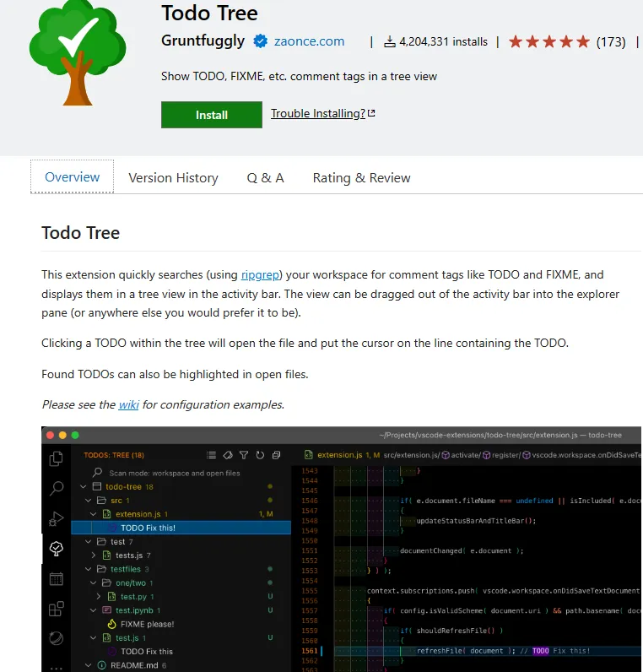
Task: Click the filter funnel toolbar icon
Action: 244,455
